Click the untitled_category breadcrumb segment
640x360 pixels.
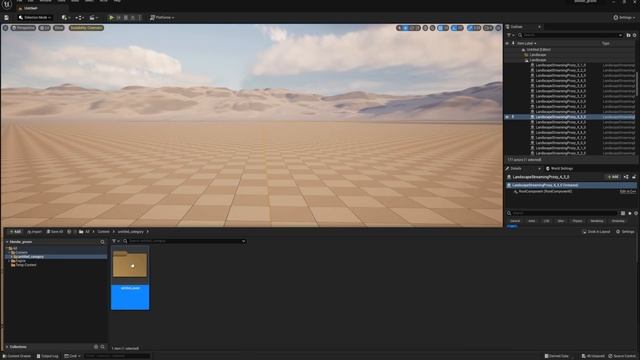(131, 231)
